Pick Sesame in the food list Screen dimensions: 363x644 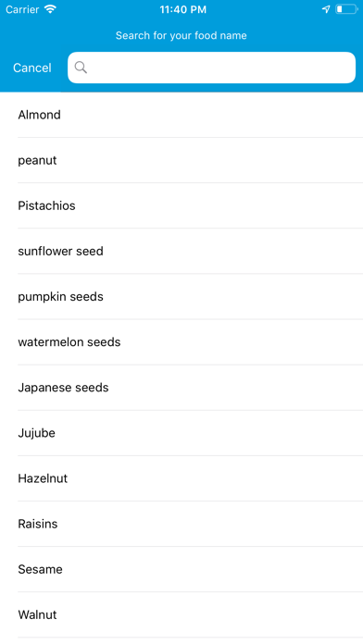(x=181, y=569)
